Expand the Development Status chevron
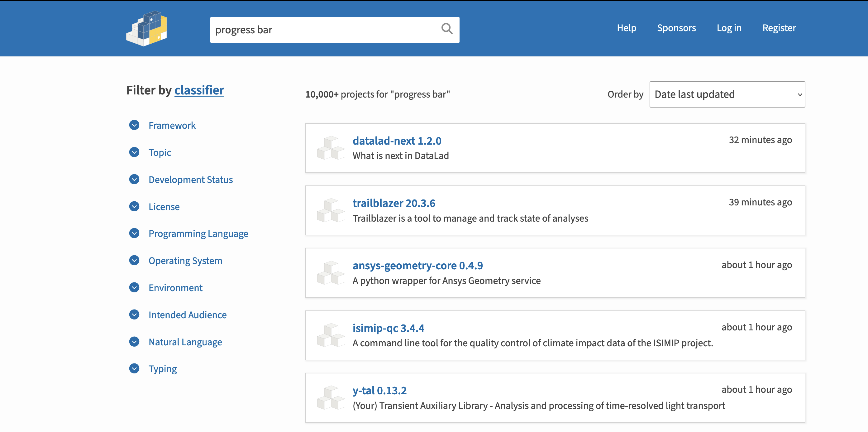This screenshot has width=868, height=432. (x=135, y=179)
